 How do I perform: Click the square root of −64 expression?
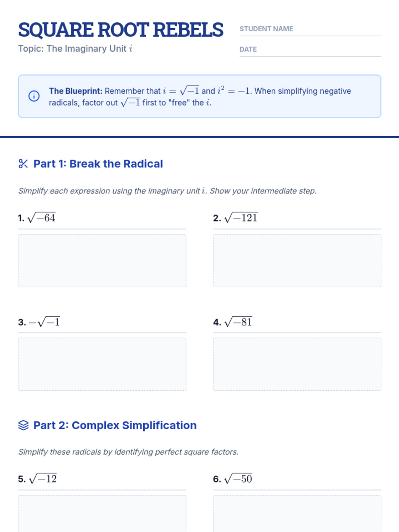41,218
